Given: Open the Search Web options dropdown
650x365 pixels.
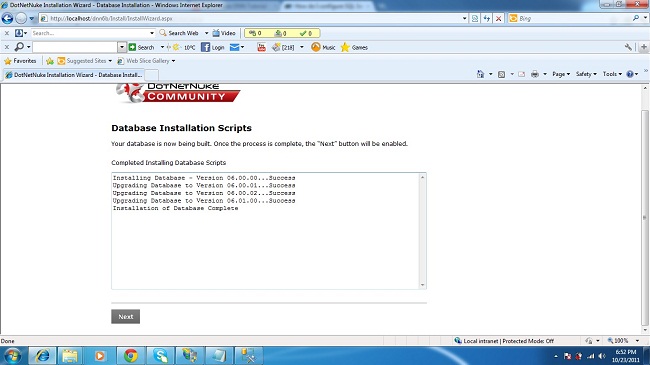Looking at the screenshot, I should pos(206,33).
